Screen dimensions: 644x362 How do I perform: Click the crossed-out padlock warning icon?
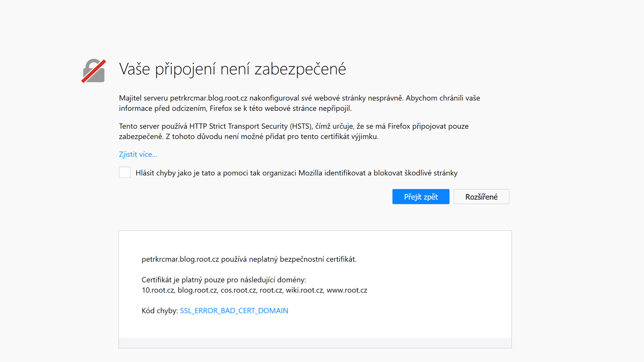94,71
